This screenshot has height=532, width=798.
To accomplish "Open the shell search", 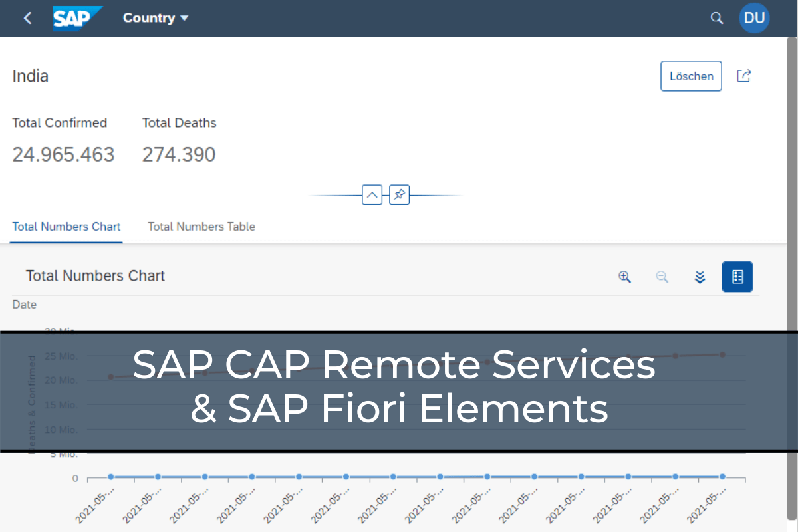I will coord(717,18).
